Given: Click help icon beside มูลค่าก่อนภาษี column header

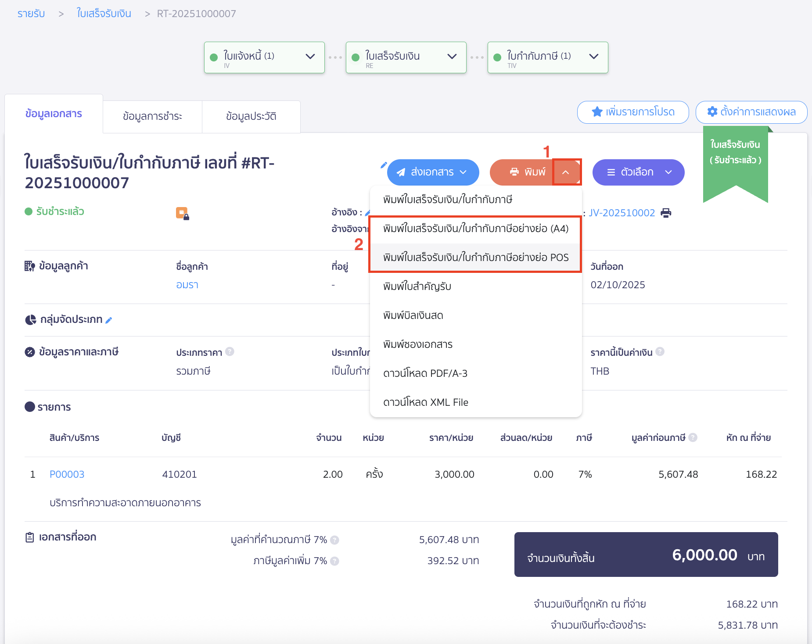Looking at the screenshot, I should click(693, 437).
